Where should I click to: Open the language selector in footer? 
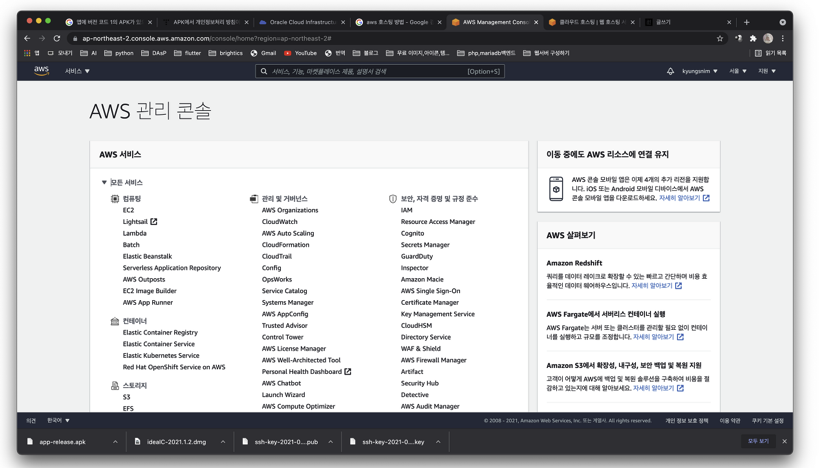click(58, 420)
